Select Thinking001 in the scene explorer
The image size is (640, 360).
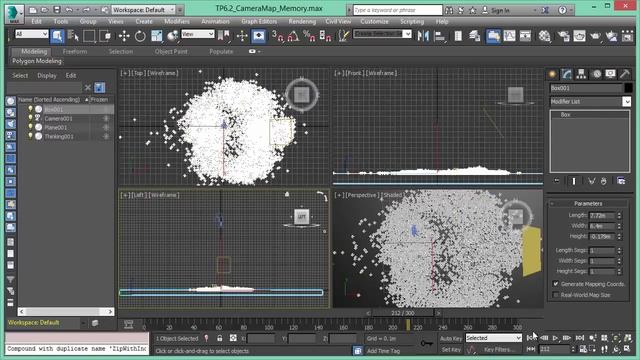59,137
